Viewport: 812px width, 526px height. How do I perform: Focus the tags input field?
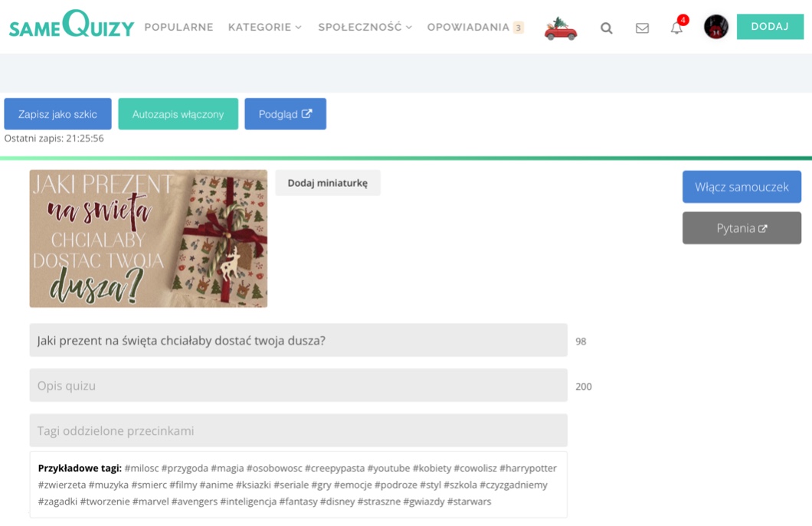298,430
